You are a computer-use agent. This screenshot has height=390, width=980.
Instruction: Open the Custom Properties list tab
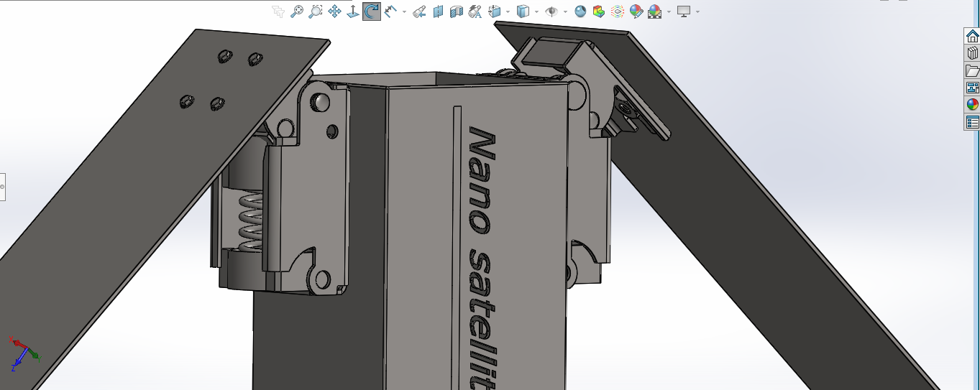pyautogui.click(x=972, y=122)
